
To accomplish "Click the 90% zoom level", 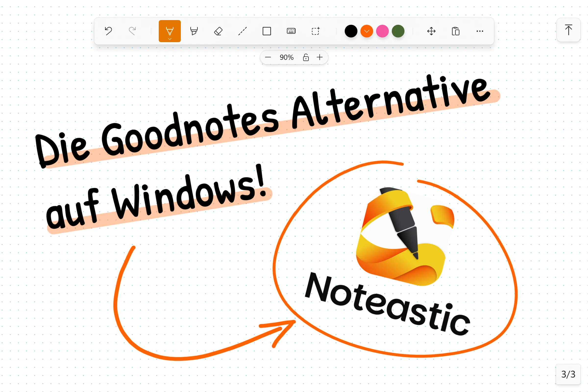I will click(x=286, y=57).
